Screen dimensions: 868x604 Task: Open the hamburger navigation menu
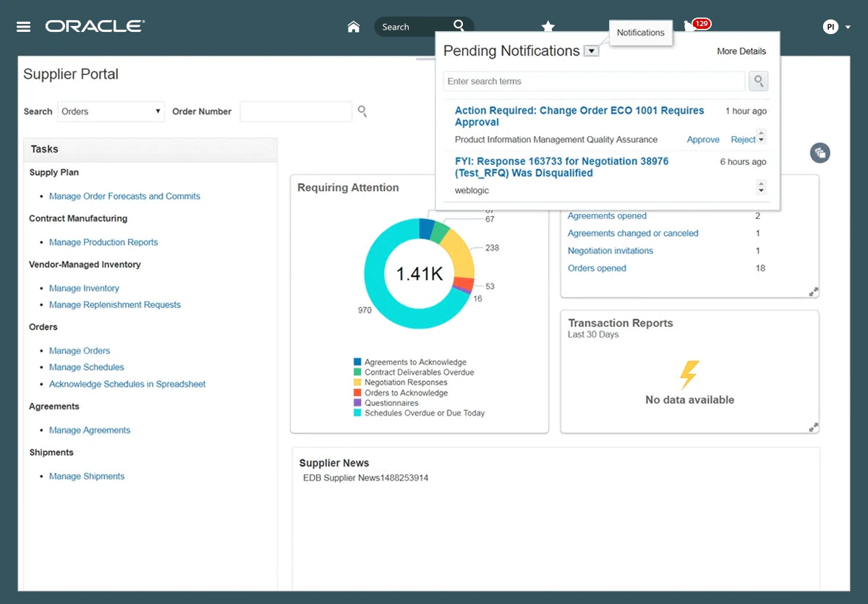(24, 27)
